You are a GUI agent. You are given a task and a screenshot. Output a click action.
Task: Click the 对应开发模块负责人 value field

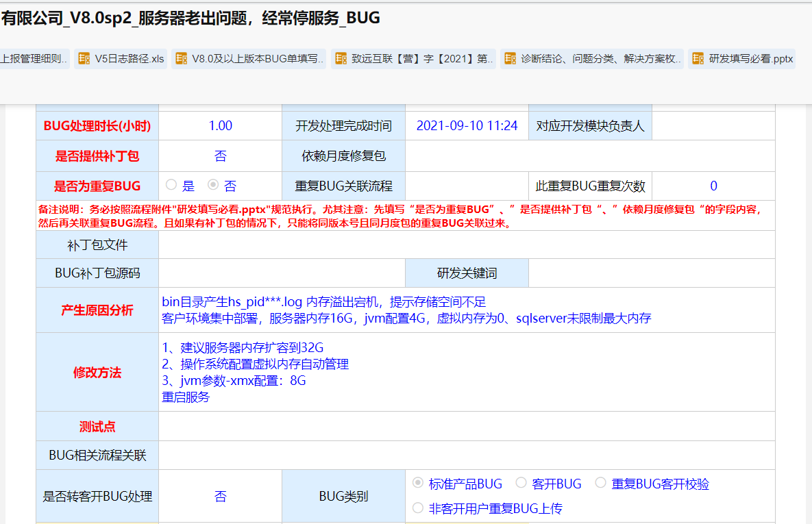pyautogui.click(x=713, y=126)
